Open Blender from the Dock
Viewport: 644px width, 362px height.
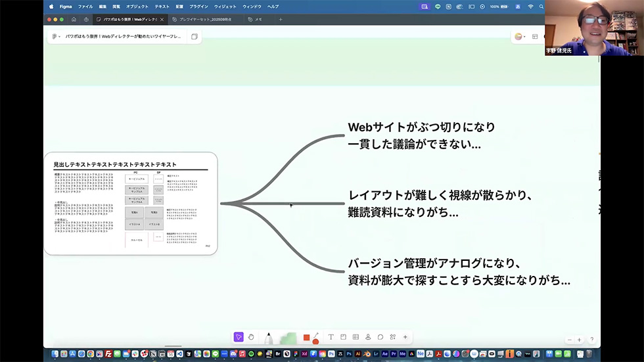coord(367,354)
